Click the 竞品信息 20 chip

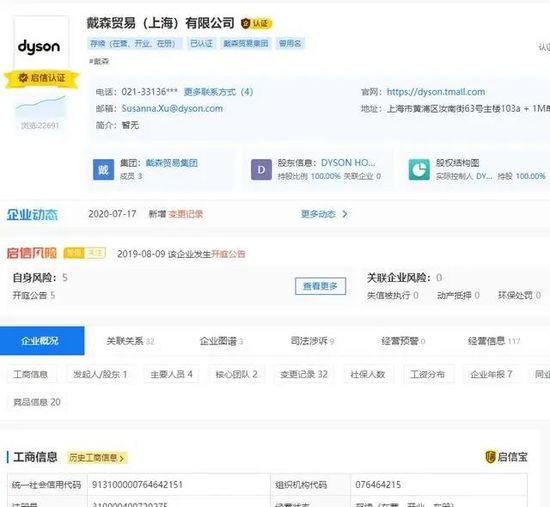tap(37, 402)
